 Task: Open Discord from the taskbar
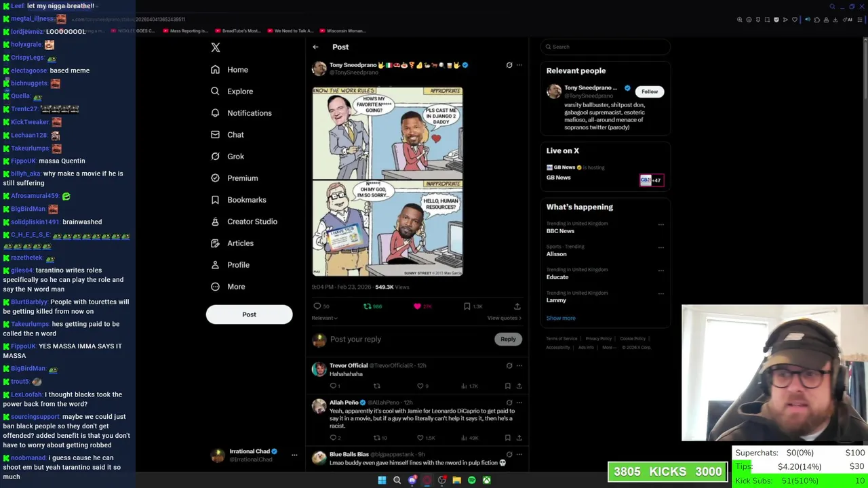coord(412,480)
